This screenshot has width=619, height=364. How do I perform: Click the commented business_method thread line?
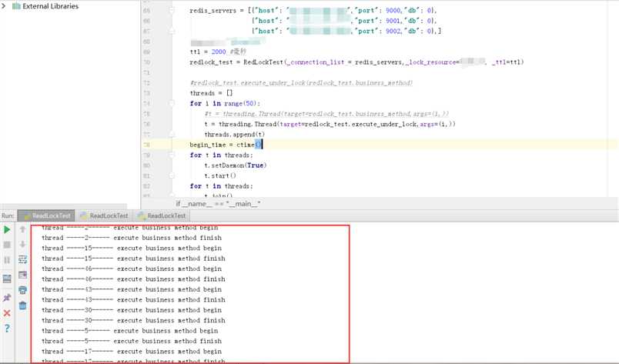coord(326,114)
